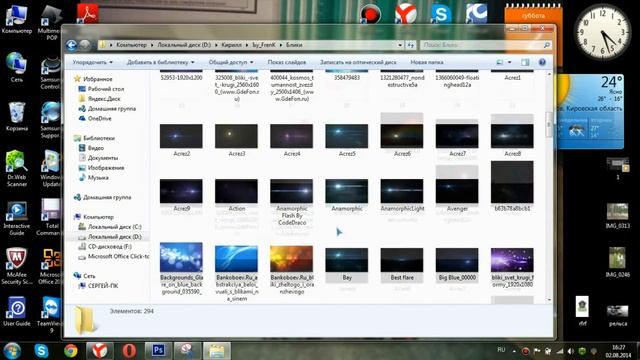
Task: Click the search magnifier icon in Explorer
Action: tap(547, 45)
